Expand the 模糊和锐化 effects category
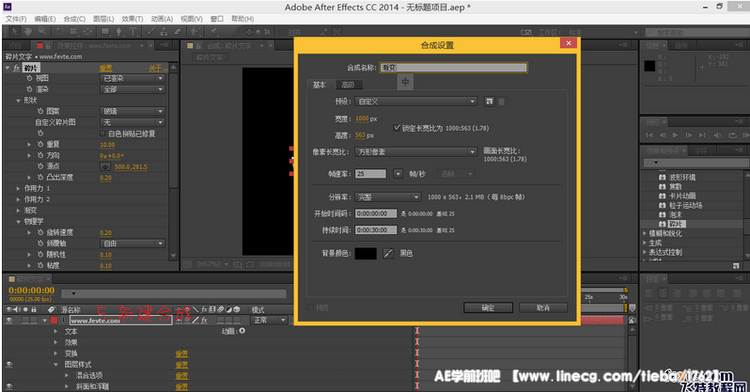Viewport: 750px width, 392px height. point(645,233)
